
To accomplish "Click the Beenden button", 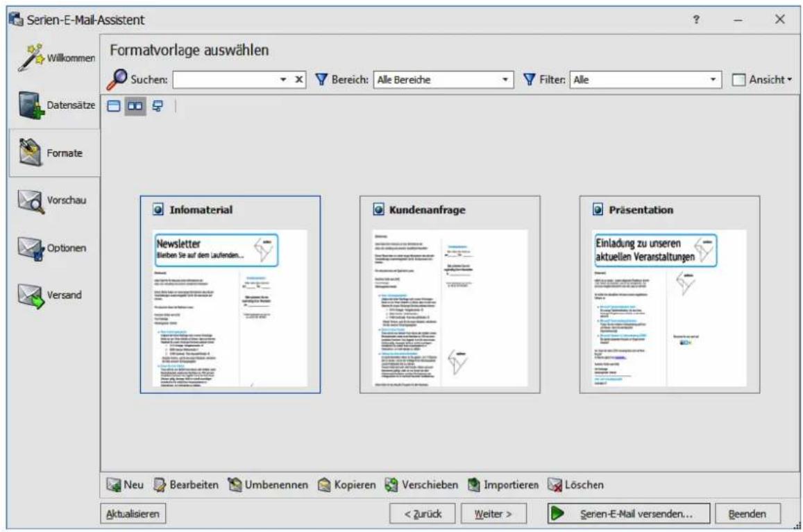I will 747,513.
